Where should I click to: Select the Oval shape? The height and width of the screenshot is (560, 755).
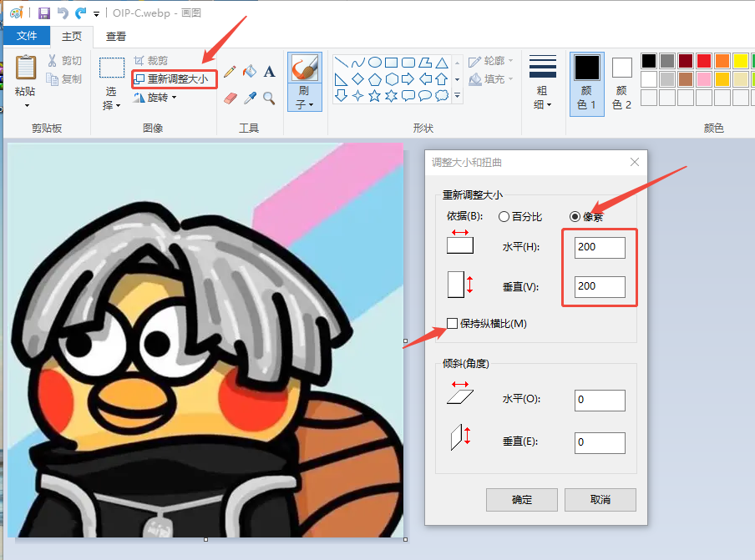click(375, 63)
